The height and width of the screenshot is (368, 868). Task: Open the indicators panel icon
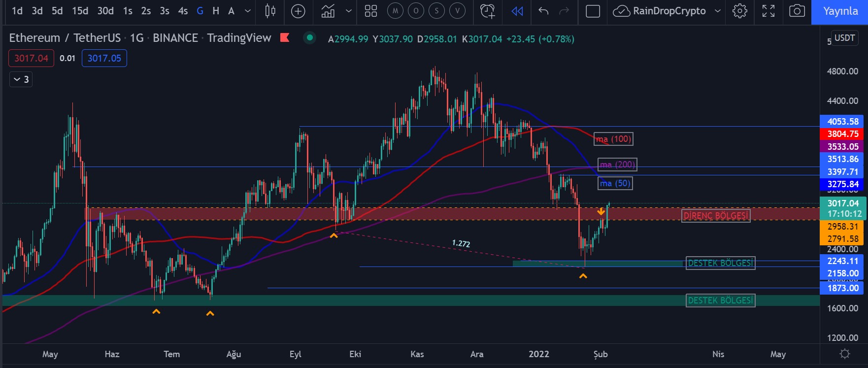[x=328, y=11]
